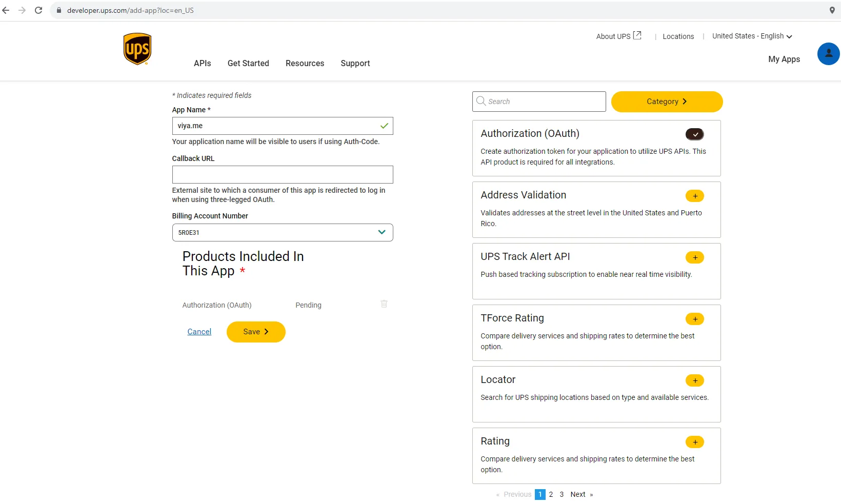Click into the Callback URL field
841x504 pixels.
283,174
